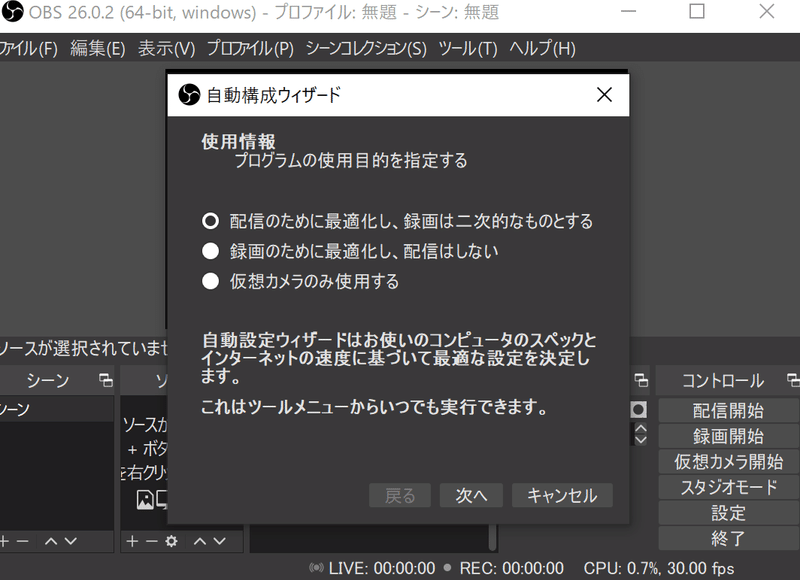Screen dimensions: 800x580
Task: Click the mixer panel vertical scrollbar
Action: (x=492, y=538)
